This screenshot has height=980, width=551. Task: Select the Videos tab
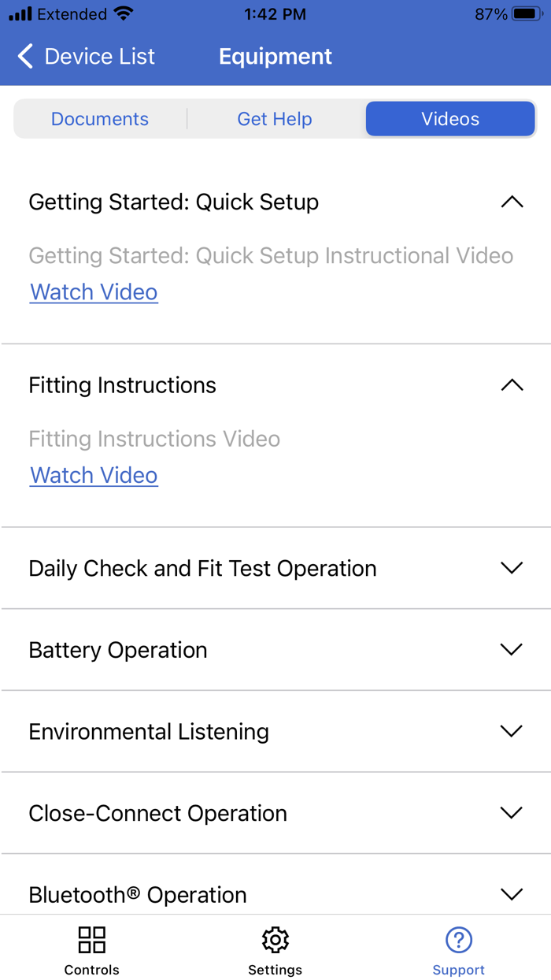click(450, 119)
